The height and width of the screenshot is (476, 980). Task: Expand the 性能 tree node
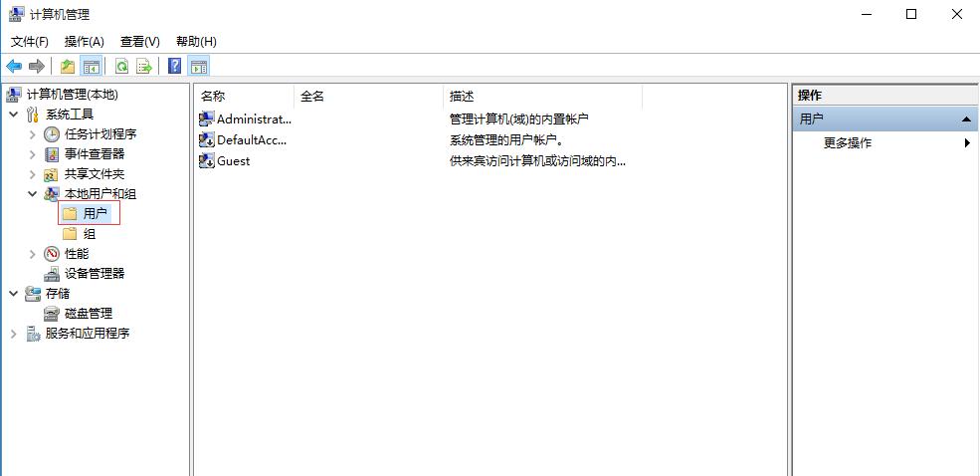click(33, 254)
